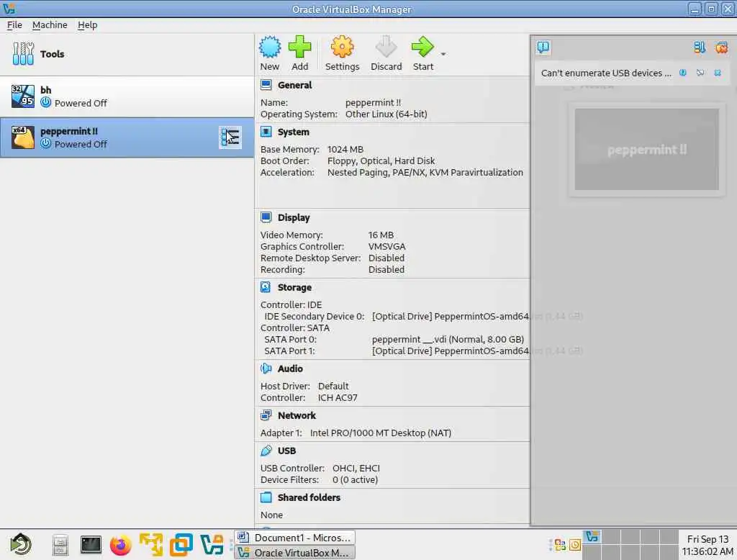Click the Operating System value "Other Linux (64-bit)"
The width and height of the screenshot is (737, 560).
pyautogui.click(x=386, y=114)
